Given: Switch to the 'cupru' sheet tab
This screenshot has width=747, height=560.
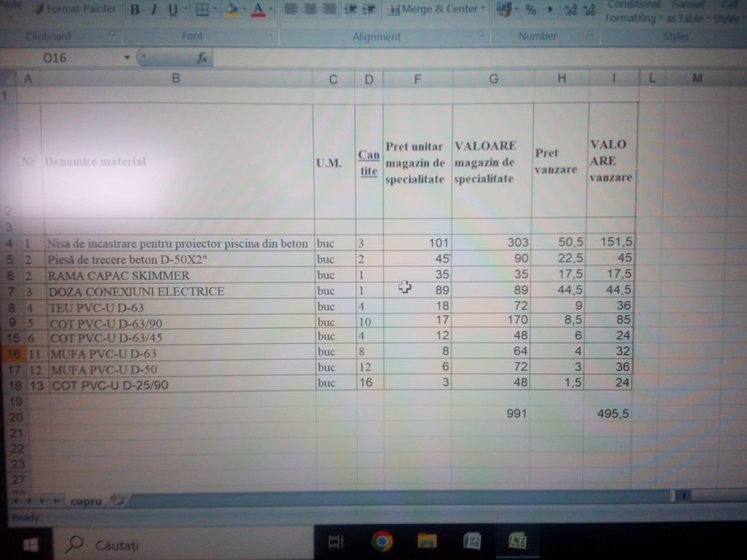Looking at the screenshot, I should click(x=86, y=501).
